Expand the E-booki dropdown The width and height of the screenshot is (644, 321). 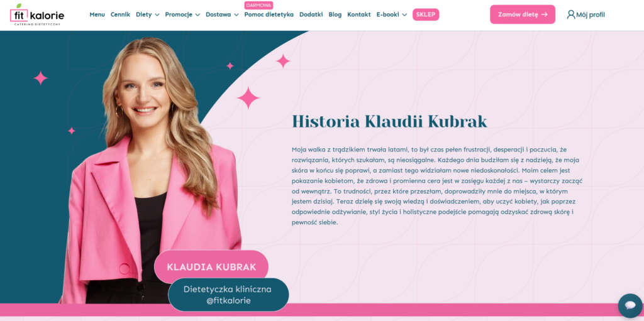click(392, 15)
